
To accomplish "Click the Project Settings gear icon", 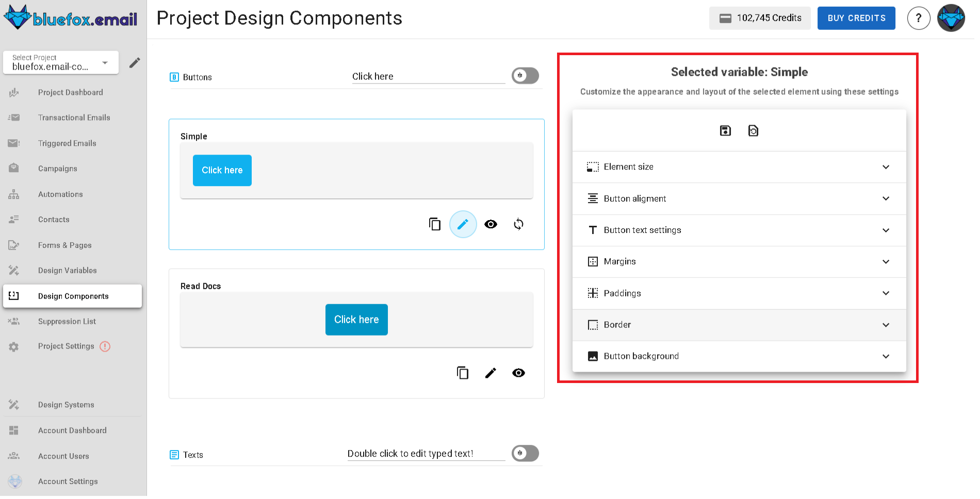I will tap(14, 347).
